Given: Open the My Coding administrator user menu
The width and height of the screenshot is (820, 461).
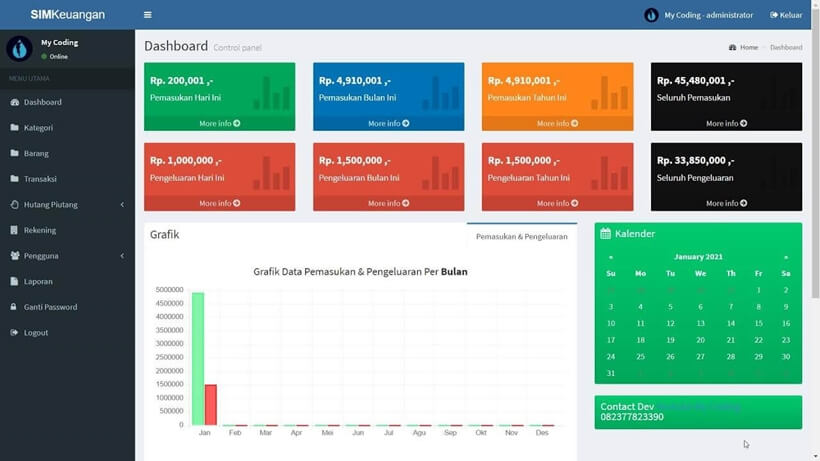Looking at the screenshot, I should click(699, 15).
